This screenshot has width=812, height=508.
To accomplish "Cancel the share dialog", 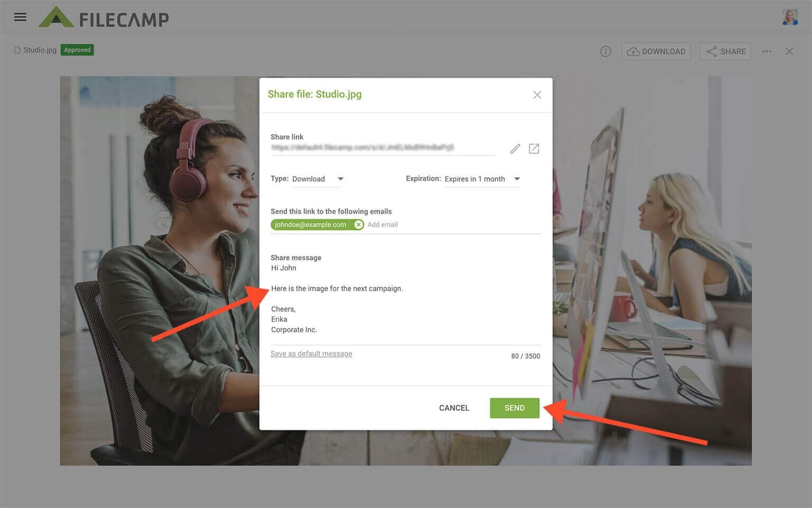I will tap(454, 408).
